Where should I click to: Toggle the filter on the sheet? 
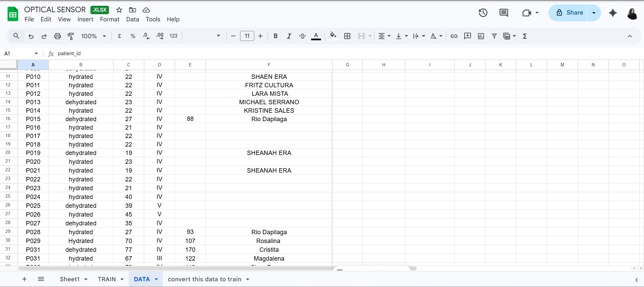494,36
